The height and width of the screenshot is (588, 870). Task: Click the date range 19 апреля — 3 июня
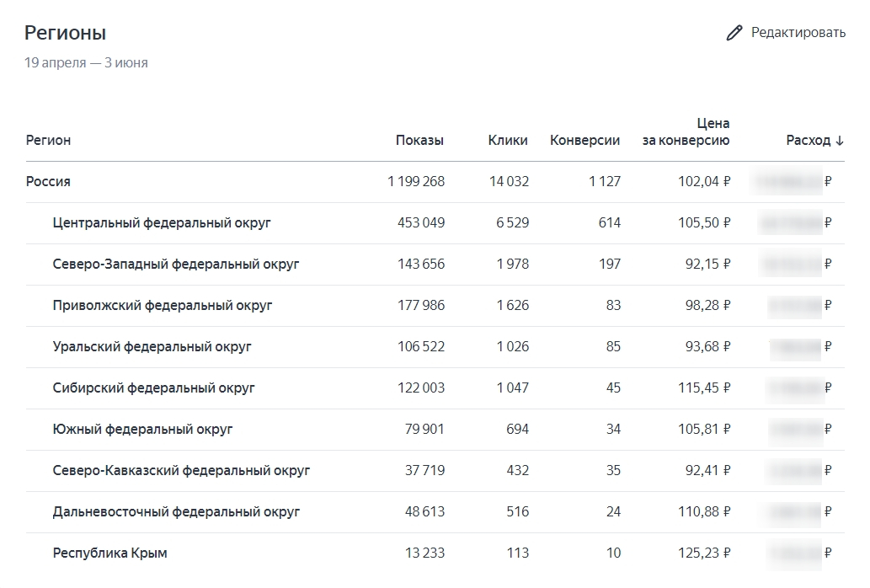tap(86, 63)
